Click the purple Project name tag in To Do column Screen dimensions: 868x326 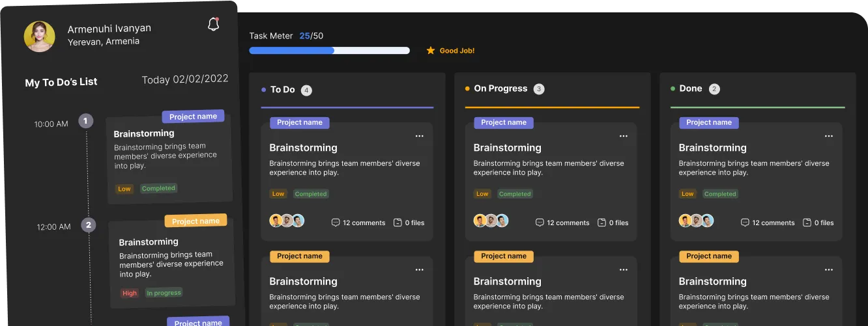(300, 122)
